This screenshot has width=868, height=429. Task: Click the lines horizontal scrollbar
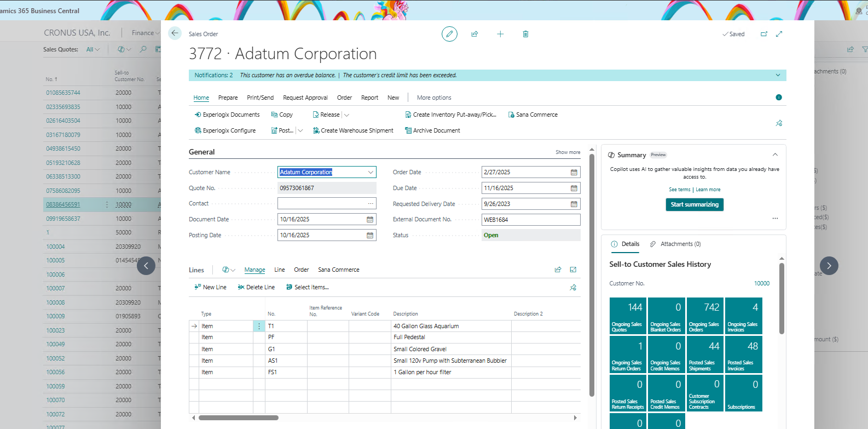[x=239, y=417]
